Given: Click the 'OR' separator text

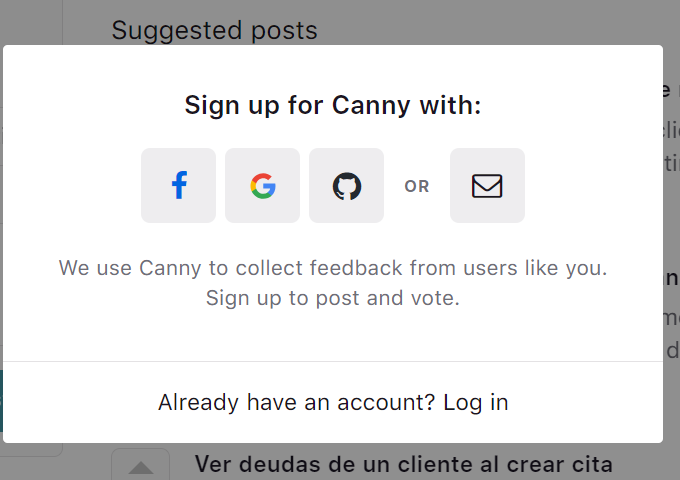Looking at the screenshot, I should (417, 186).
